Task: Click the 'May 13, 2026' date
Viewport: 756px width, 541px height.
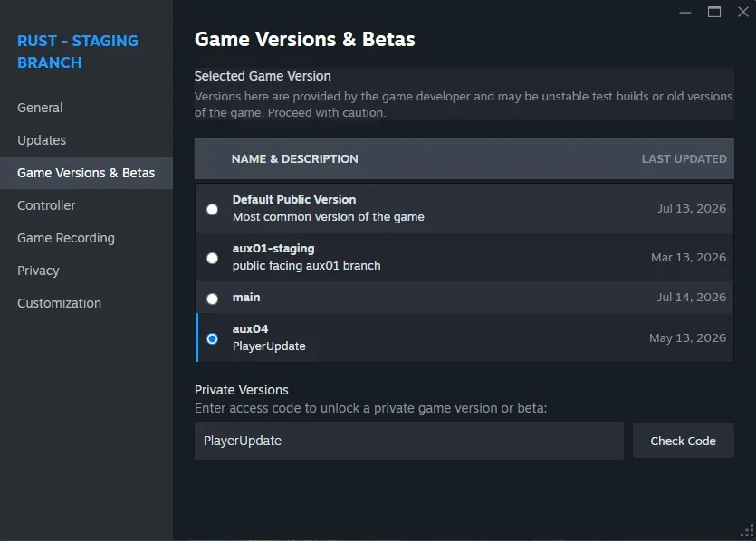Action: coord(687,338)
